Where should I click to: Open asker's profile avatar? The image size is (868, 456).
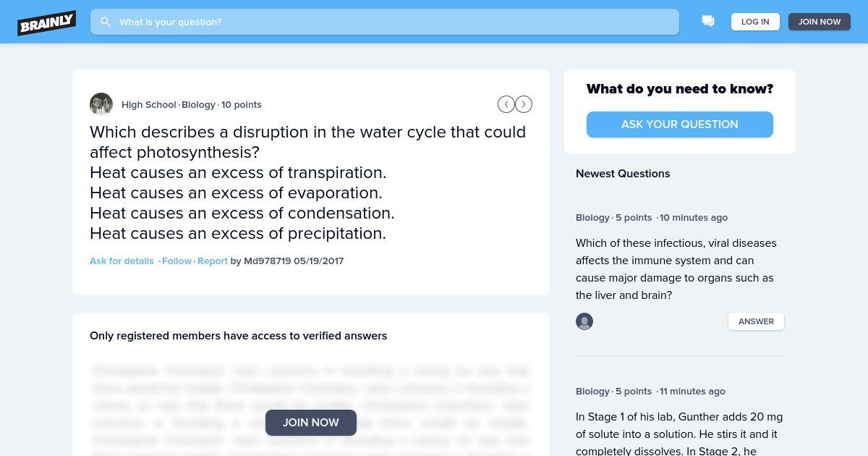[101, 104]
